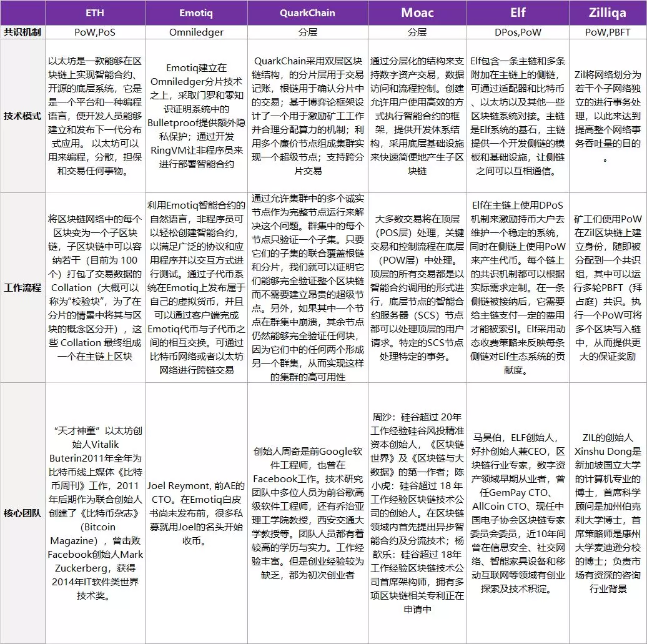The width and height of the screenshot is (647, 644).
Task: Select the cell starting "Emotiq建立在"
Action: pos(196,116)
